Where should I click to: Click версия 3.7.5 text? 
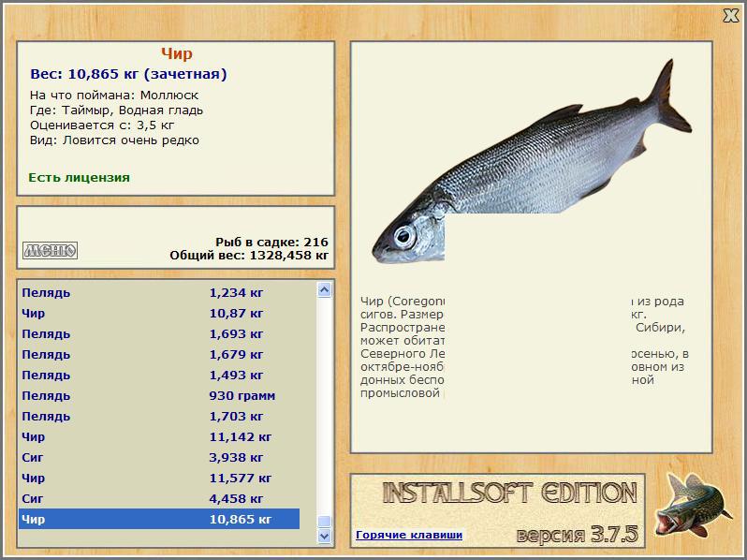click(x=577, y=535)
